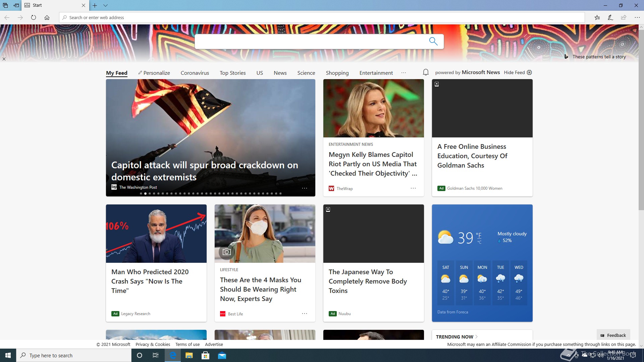Viewport: 644px width, 362px height.
Task: Click the Advertise link
Action: (x=214, y=344)
